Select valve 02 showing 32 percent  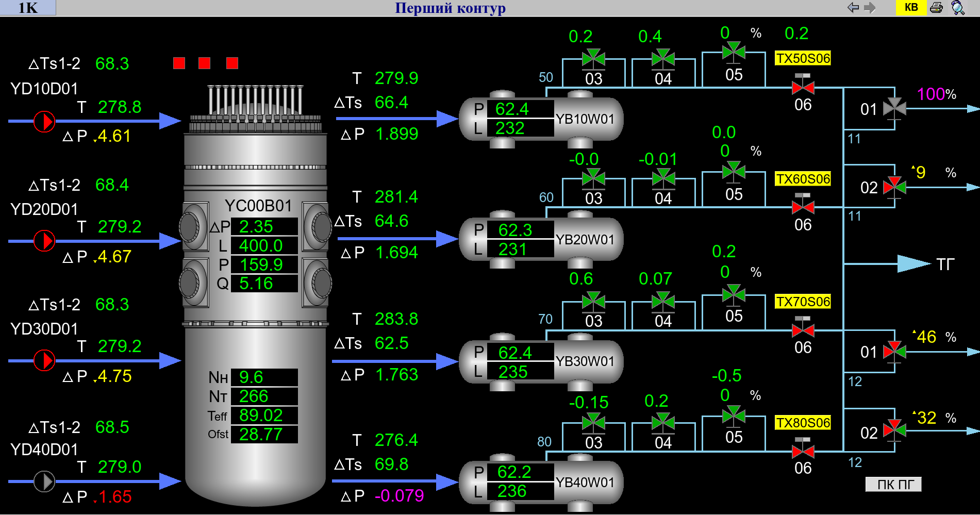tap(894, 430)
